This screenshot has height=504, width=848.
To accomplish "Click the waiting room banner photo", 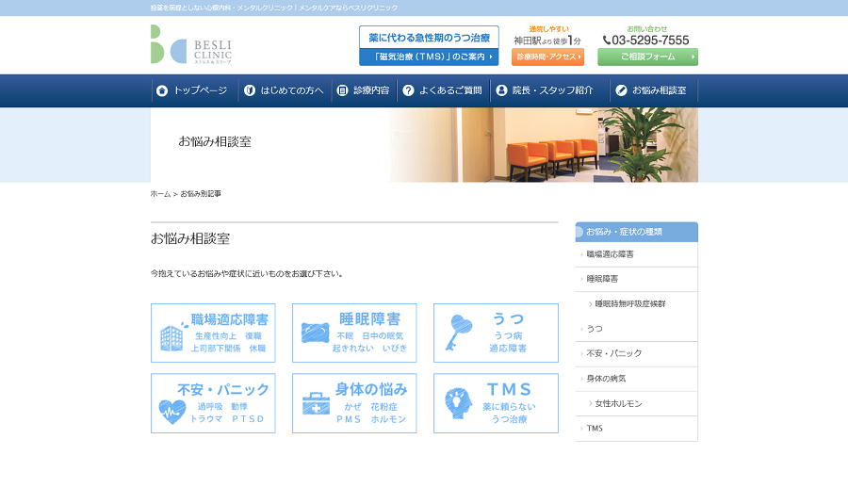I will coord(544,145).
